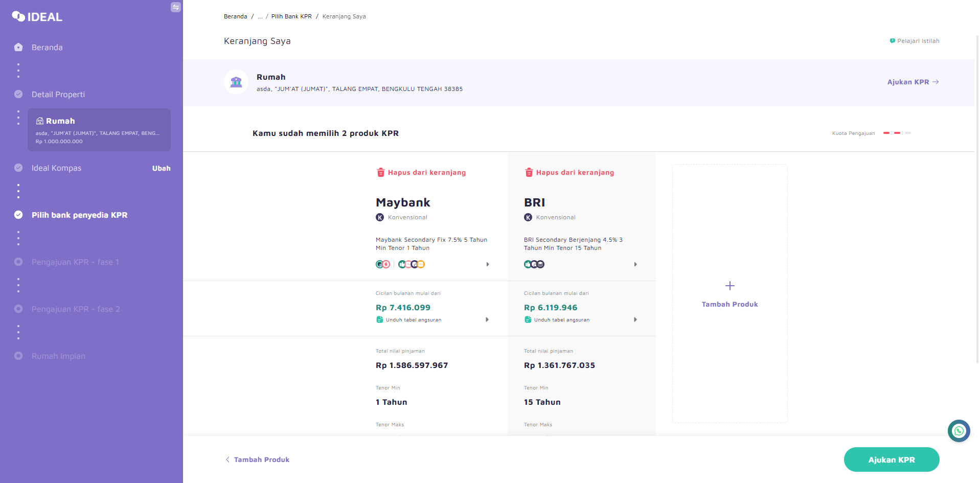Select Rumah Impian step
The image size is (980, 483).
[x=58, y=356]
